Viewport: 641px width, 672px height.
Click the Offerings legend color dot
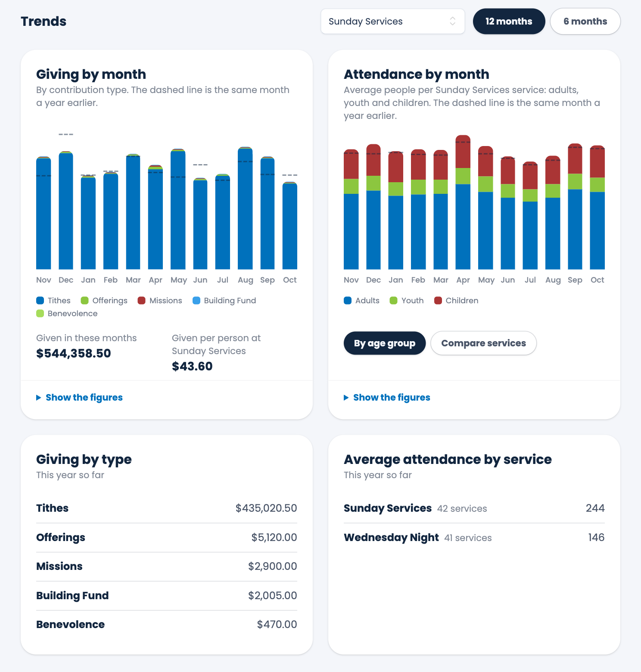click(85, 301)
